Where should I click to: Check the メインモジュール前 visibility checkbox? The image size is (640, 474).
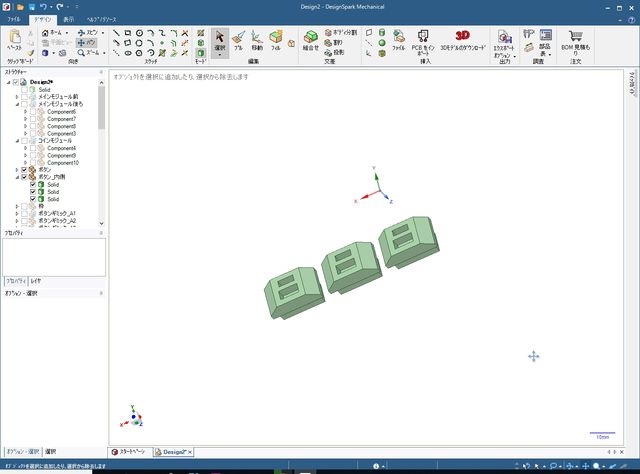coord(24,97)
